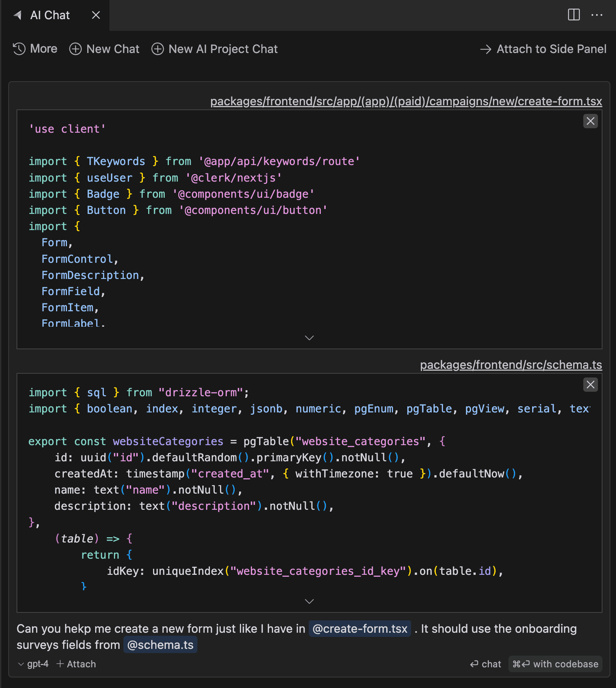The height and width of the screenshot is (688, 616).
Task: Open chat history with More
Action: (x=35, y=49)
